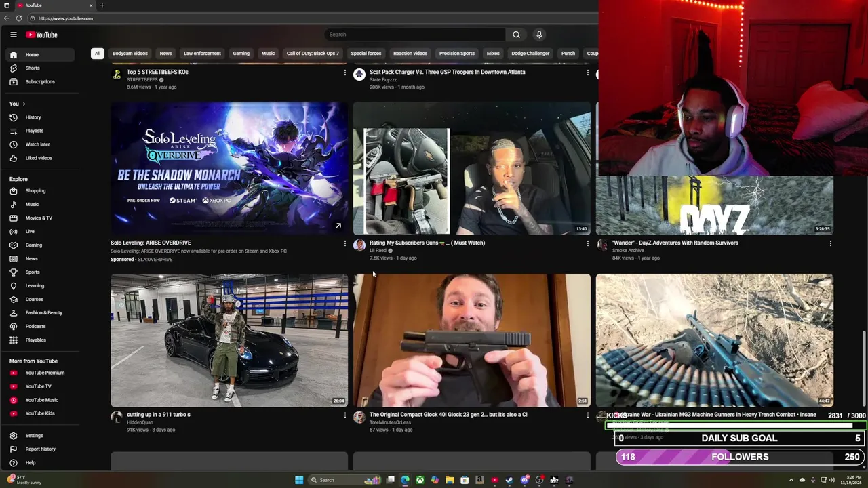Open options for Rating My Subscribers Guns video

coord(587,243)
